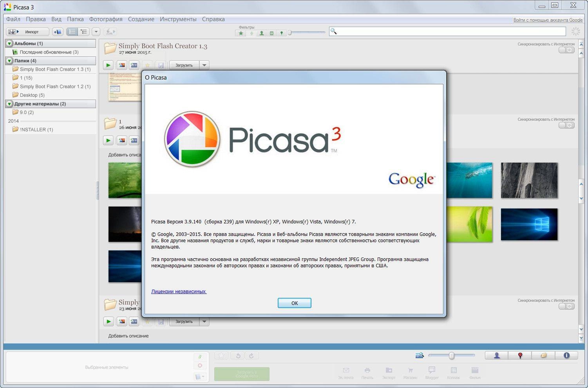This screenshot has height=388, width=588.
Task: Click Загрузить button for Simply Boot Flash Creator 1.3
Action: click(184, 65)
